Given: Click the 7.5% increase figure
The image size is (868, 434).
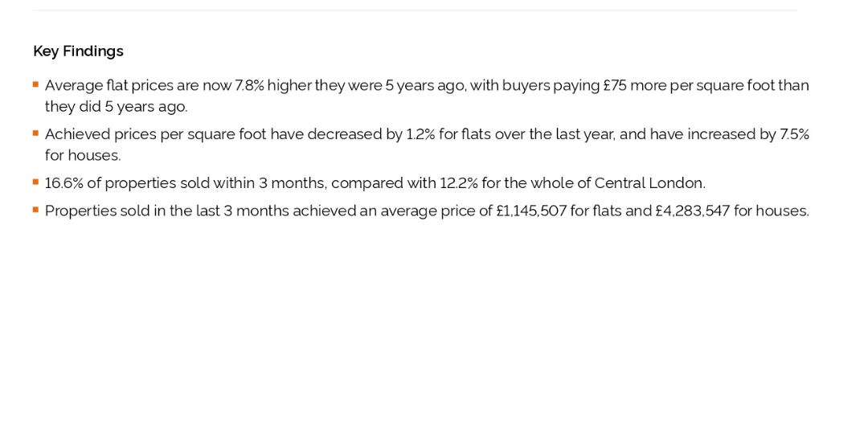Looking at the screenshot, I should [794, 134].
